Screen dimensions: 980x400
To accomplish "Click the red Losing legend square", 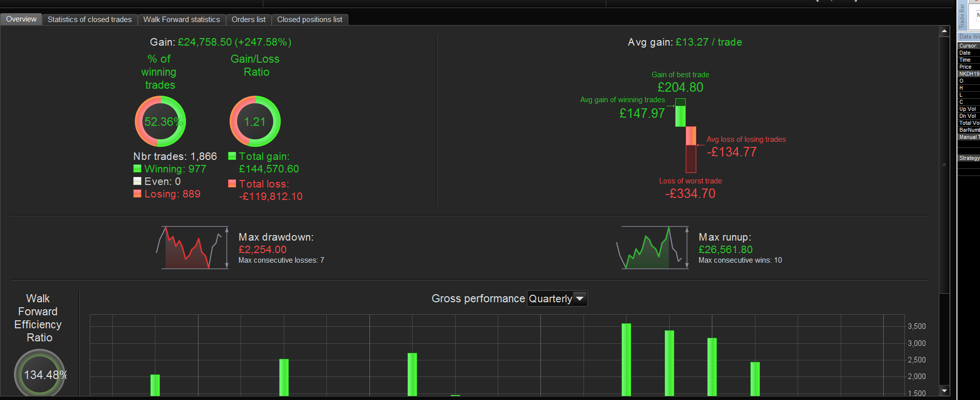I will coord(137,193).
